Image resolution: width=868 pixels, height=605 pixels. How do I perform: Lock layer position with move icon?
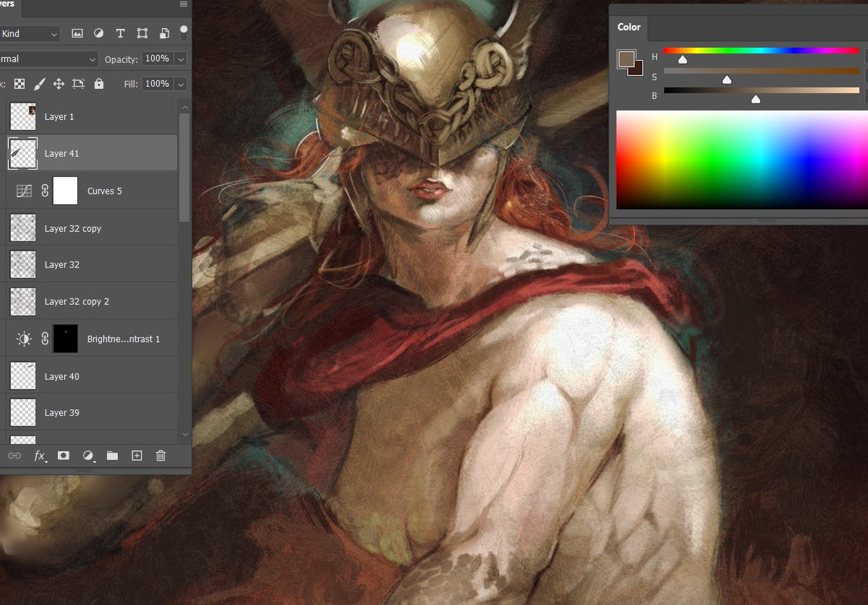pyautogui.click(x=59, y=84)
